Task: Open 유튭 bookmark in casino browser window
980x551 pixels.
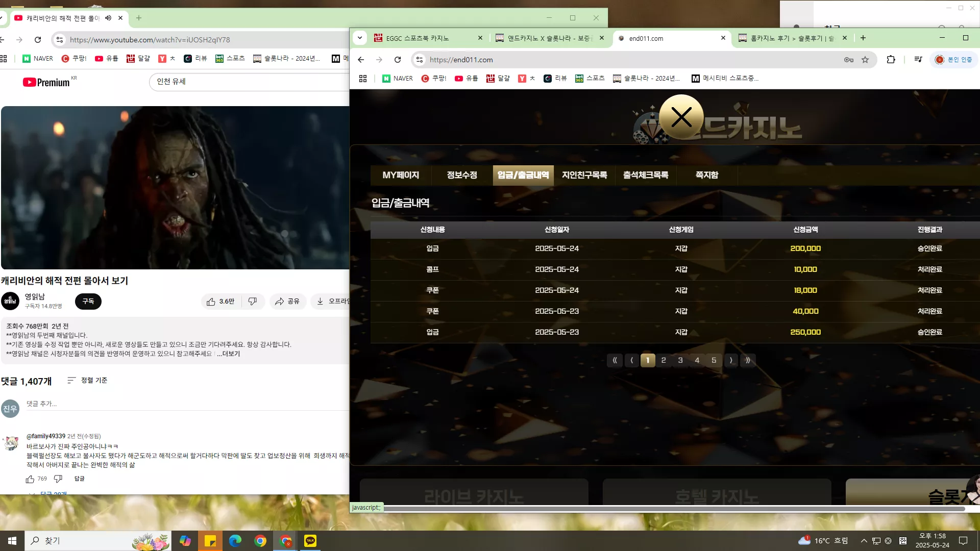Action: [x=466, y=79]
